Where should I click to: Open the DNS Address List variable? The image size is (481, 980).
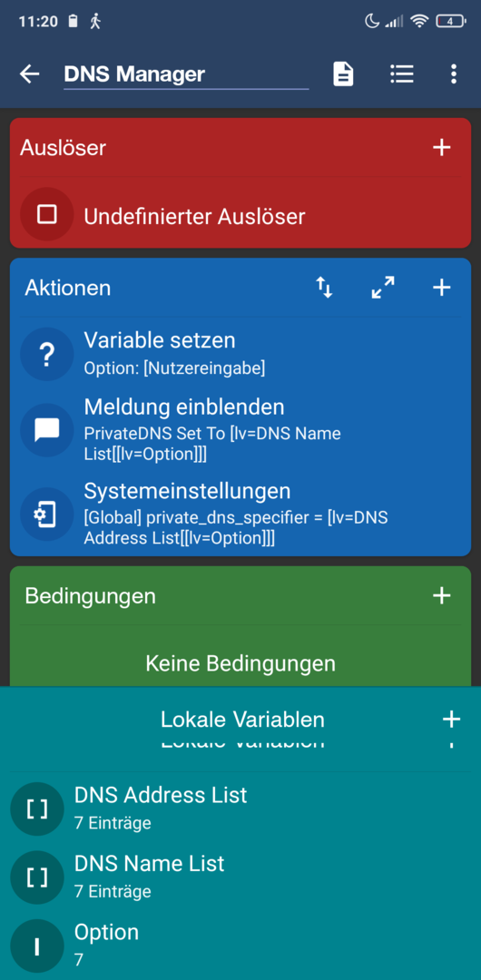pos(240,808)
